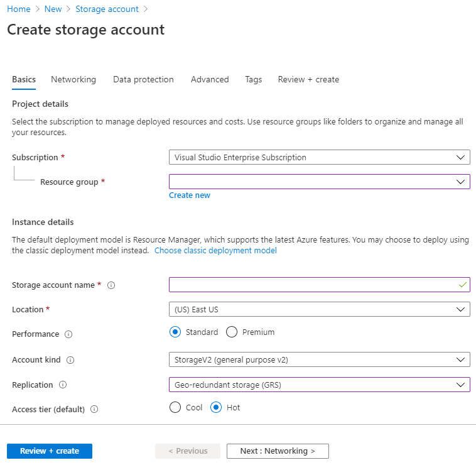Click info icon next to Access tier
The image size is (476, 465).
pyautogui.click(x=94, y=409)
